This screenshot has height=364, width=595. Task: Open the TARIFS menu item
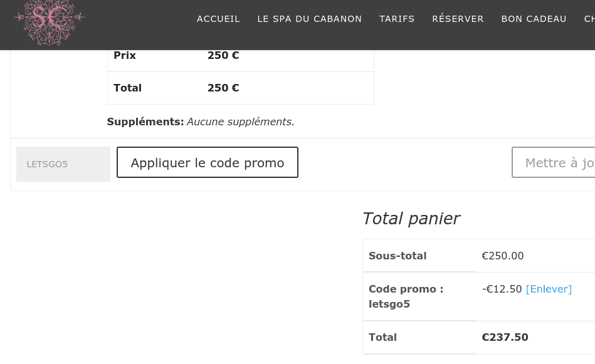397,19
